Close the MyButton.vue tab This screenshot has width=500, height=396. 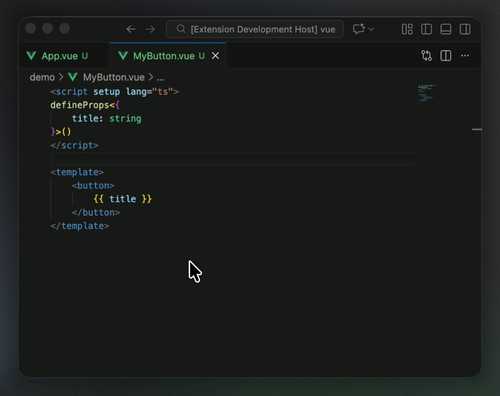pos(215,56)
